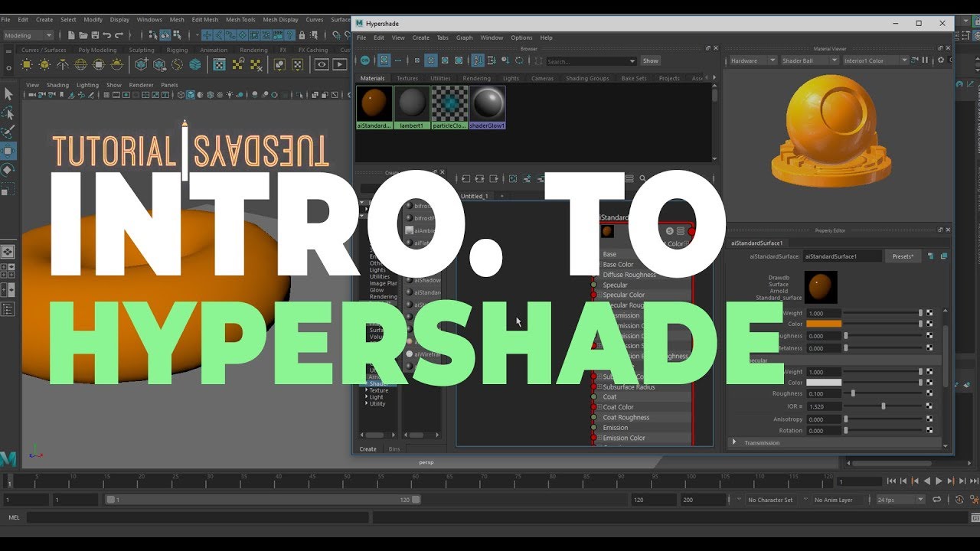The width and height of the screenshot is (980, 551).
Task: Open the Hardware renderer dropdown
Action: click(752, 60)
